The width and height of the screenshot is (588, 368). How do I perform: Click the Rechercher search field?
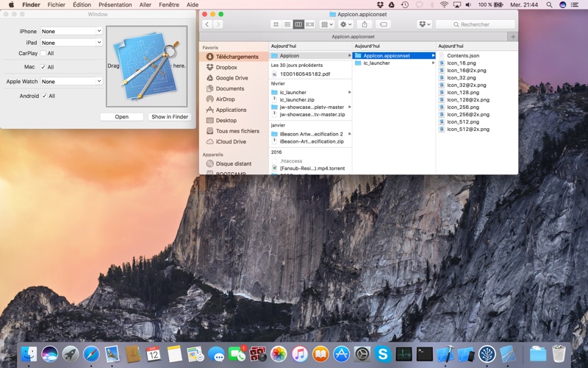(x=475, y=24)
